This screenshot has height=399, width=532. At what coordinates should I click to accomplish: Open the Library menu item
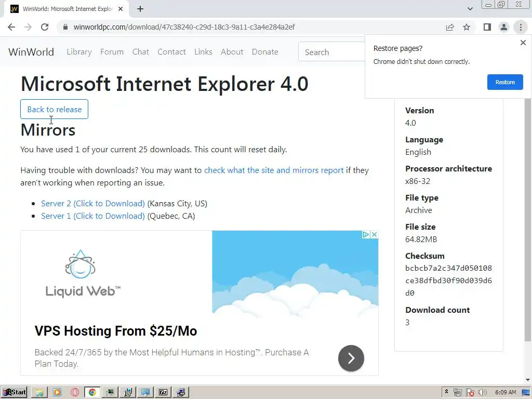point(79,52)
